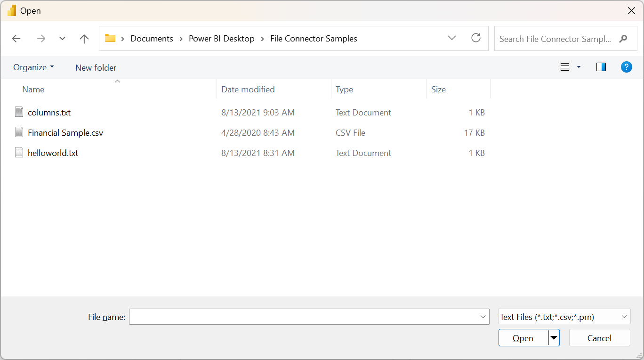Screen dimensions: 644x360
Task: Click New folder in the toolbar
Action: tap(96, 67)
